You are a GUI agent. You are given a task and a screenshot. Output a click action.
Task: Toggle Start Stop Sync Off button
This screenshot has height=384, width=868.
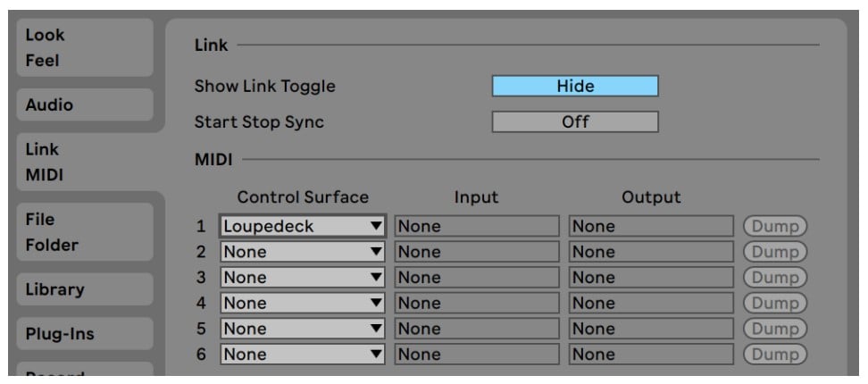click(x=574, y=122)
